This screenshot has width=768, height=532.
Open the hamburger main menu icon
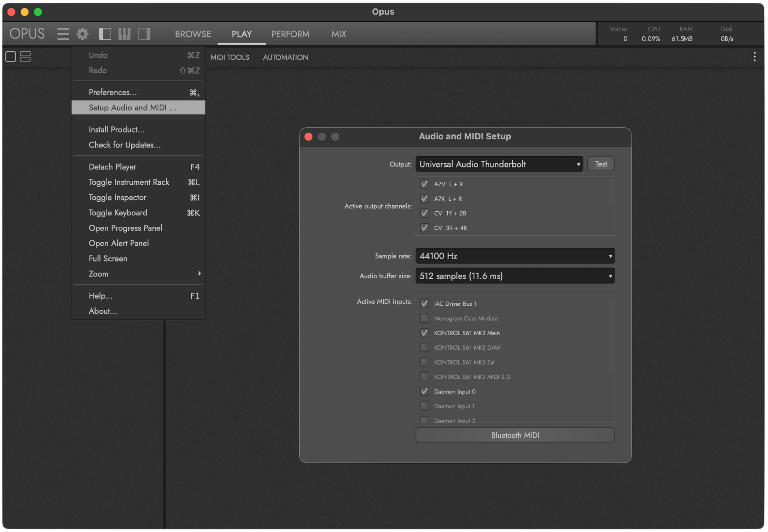point(63,34)
